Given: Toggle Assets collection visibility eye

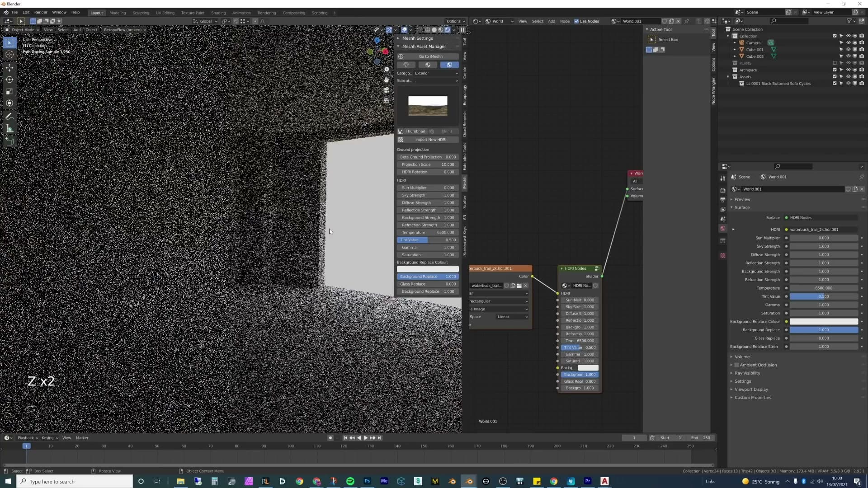Looking at the screenshot, I should (x=848, y=77).
